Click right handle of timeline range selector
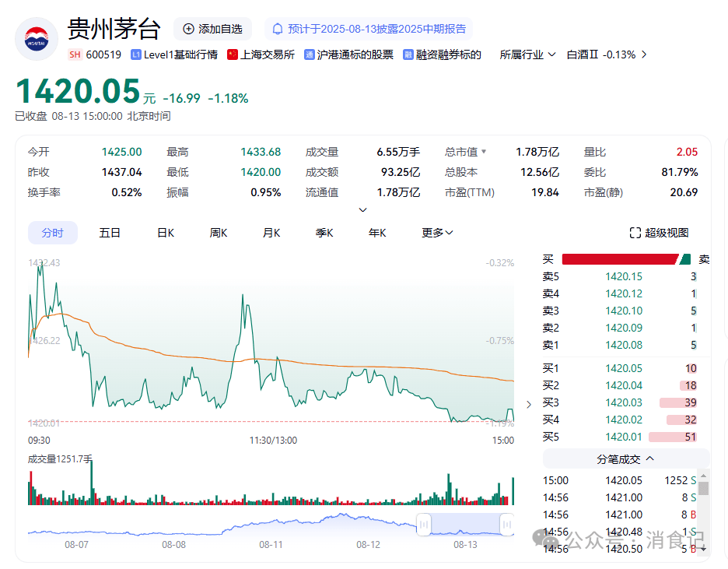 [507, 525]
